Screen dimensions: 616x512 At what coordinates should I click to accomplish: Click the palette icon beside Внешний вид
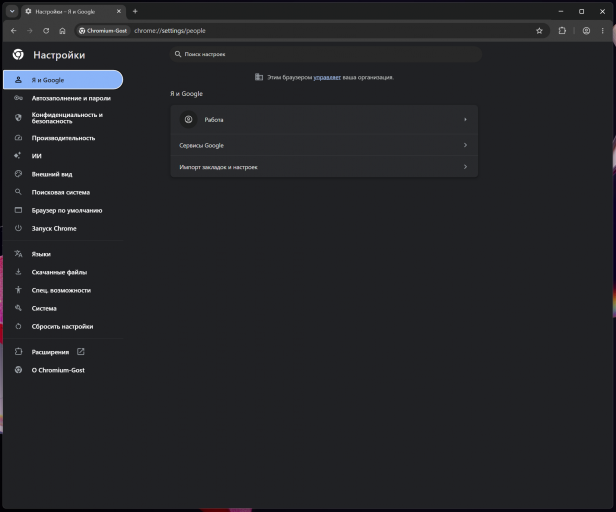coord(18,174)
